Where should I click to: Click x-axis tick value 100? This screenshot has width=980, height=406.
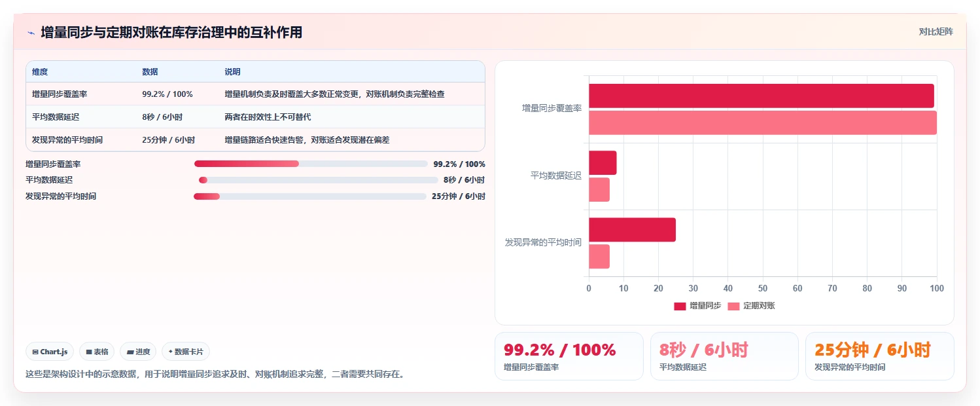937,288
